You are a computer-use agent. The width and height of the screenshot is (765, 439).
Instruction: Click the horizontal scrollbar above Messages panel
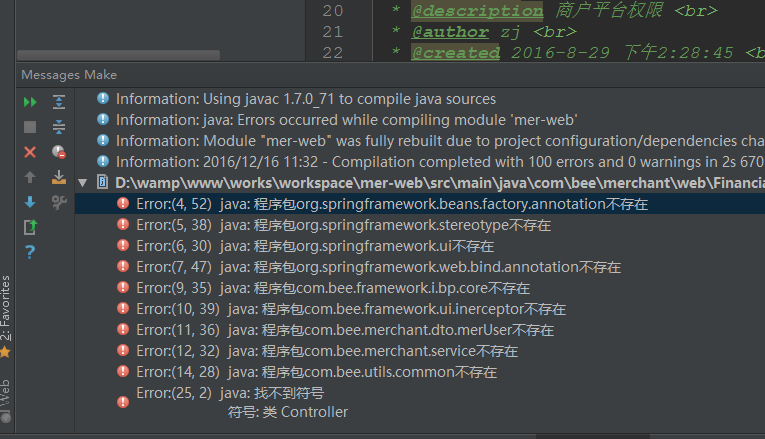(x=119, y=55)
